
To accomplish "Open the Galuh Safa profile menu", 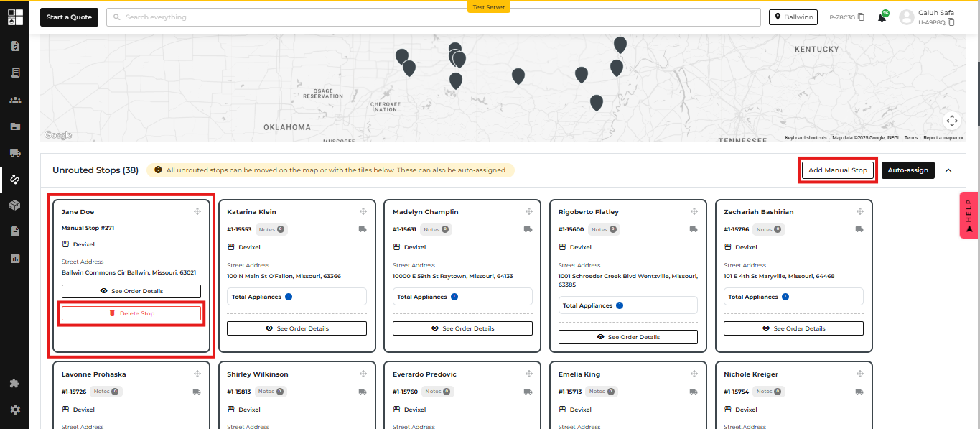I will [928, 17].
